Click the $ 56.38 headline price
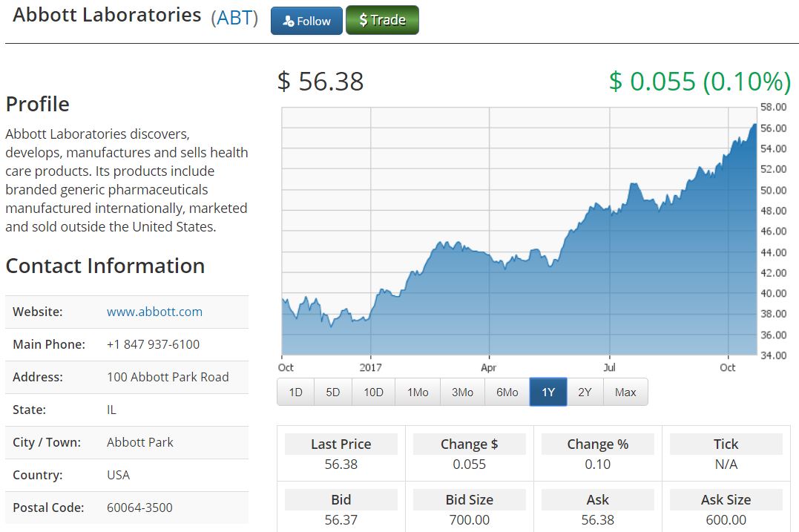 (x=320, y=82)
